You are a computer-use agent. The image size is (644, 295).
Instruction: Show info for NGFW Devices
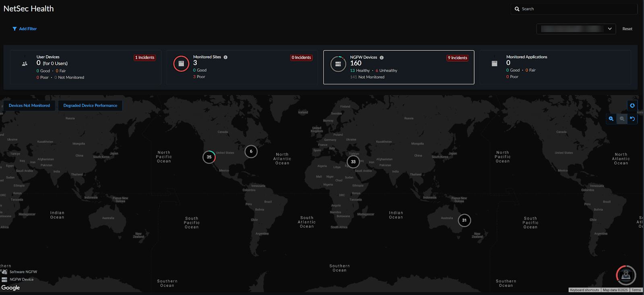click(x=382, y=58)
